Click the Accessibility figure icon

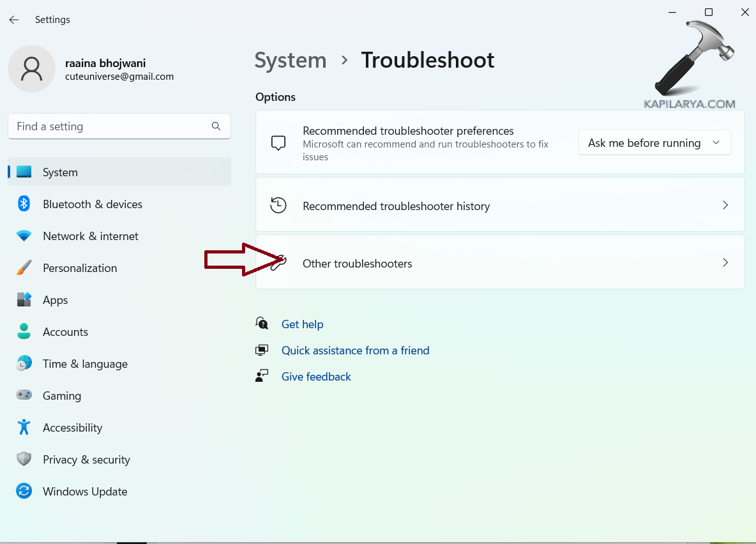pos(24,428)
